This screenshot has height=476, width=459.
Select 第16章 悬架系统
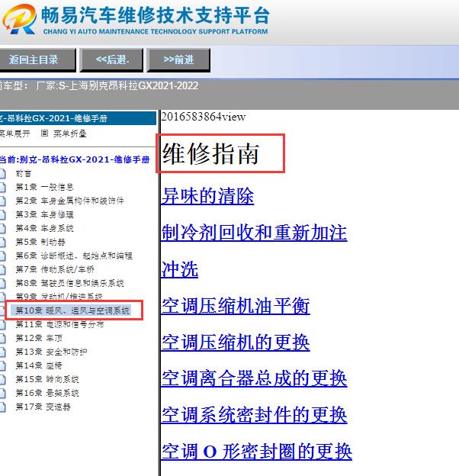pos(47,393)
